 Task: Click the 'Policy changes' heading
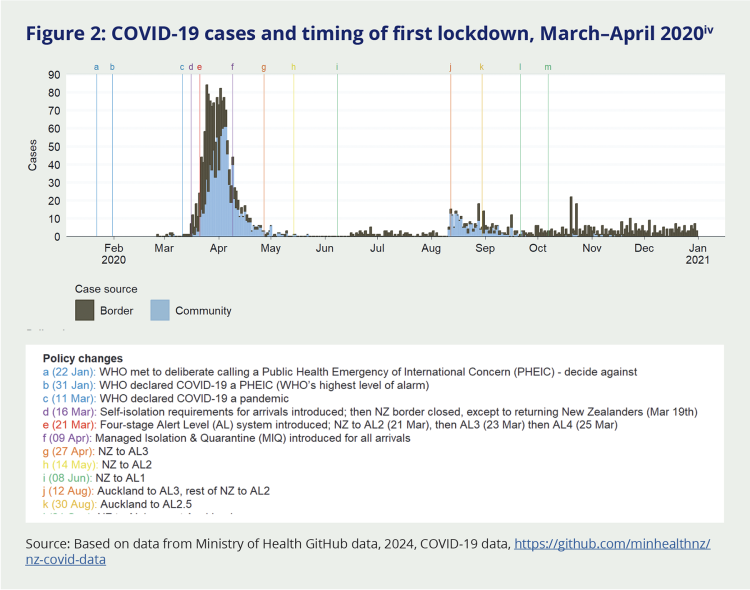(83, 358)
